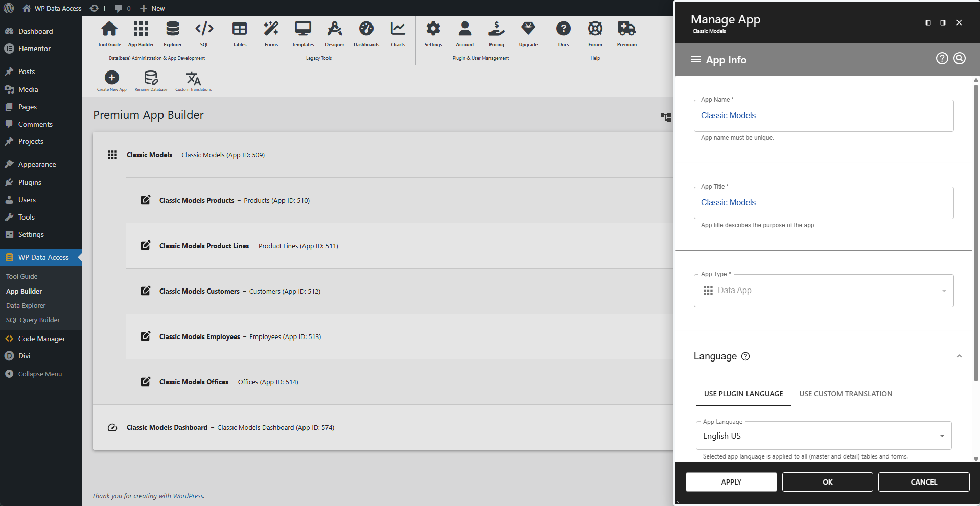This screenshot has height=506, width=980.
Task: Switch to the USE CUSTOM TRANSLATION tab
Action: pos(845,394)
